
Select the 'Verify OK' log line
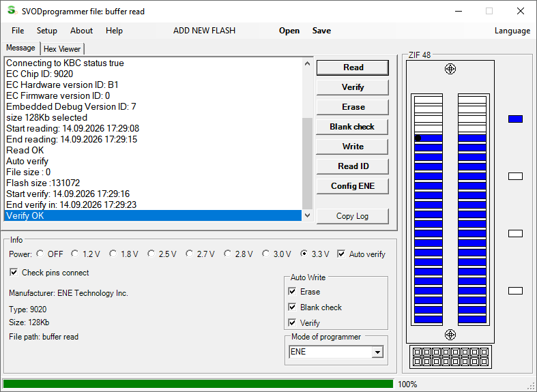click(153, 215)
